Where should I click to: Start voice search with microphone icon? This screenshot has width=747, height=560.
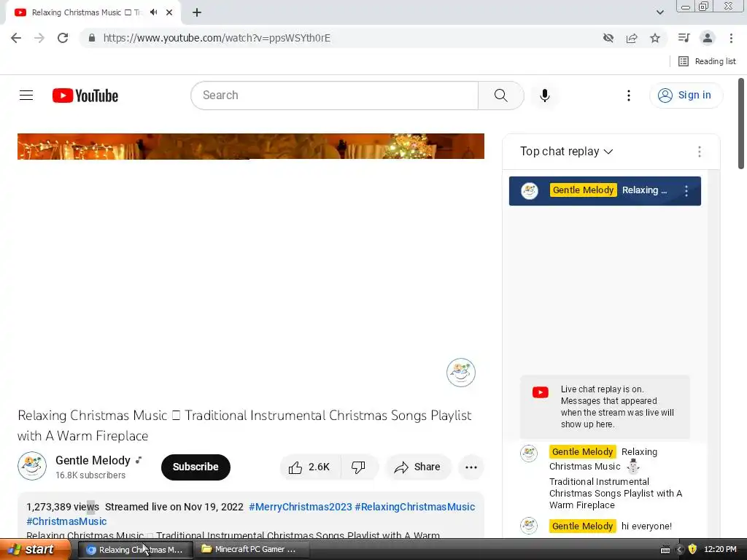(x=544, y=96)
